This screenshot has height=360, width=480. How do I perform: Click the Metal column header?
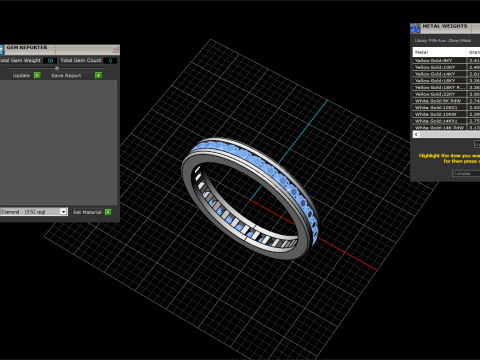439,52
